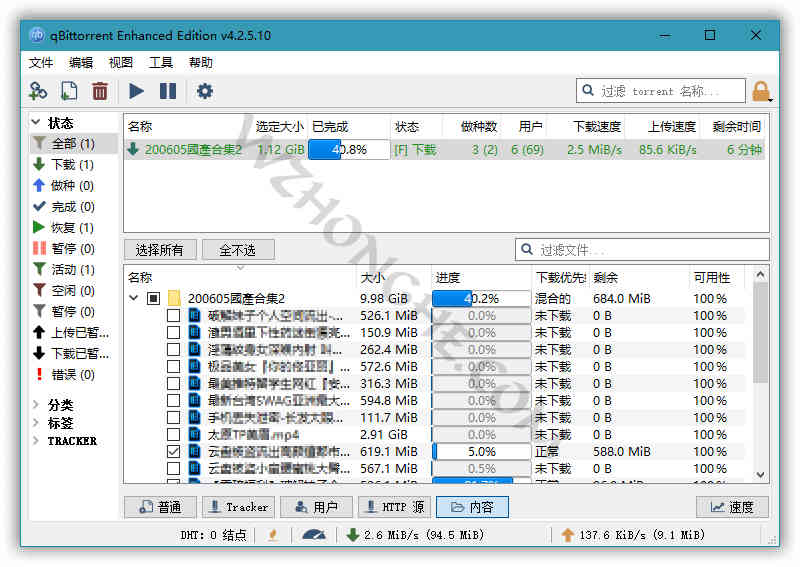Check the 567.1 MiB file checkbox
The height and width of the screenshot is (567, 800).
pyautogui.click(x=173, y=469)
